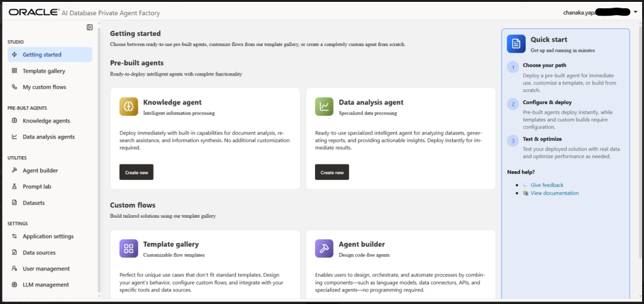Click the Data analysis agent chart icon
Viewport: 644px width, 304px height.
tap(324, 107)
